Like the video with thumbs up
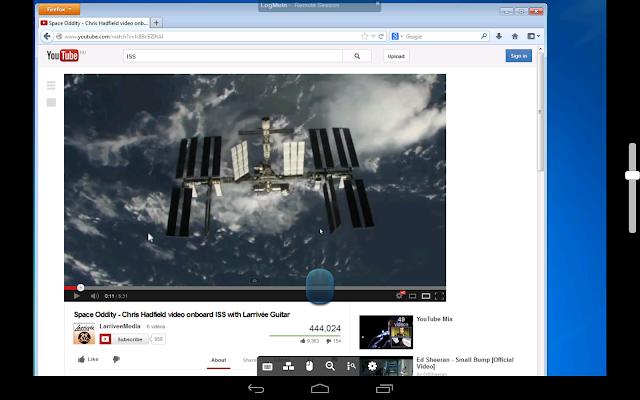This screenshot has width=640, height=400. (x=88, y=359)
